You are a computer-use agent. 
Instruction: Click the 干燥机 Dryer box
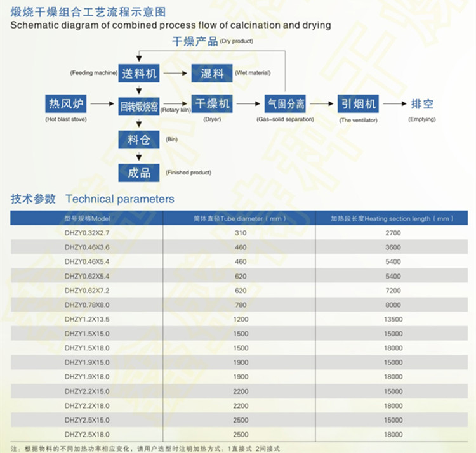[212, 104]
